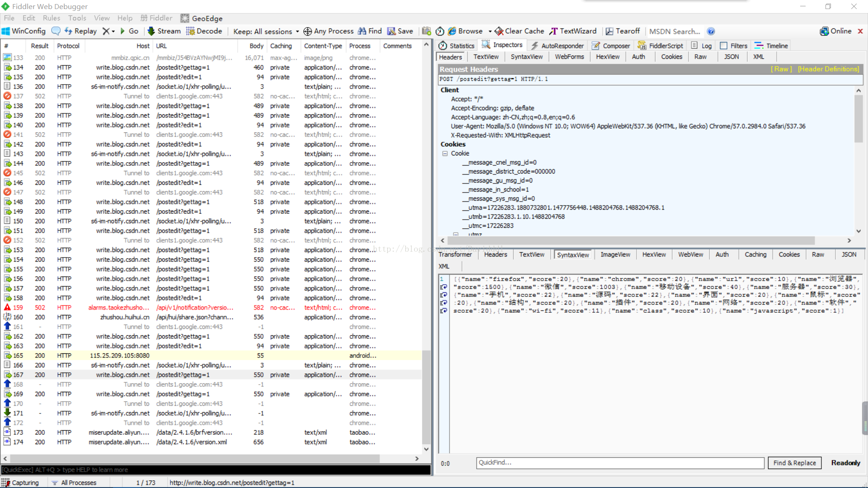
Task: Click the MSDN Search box
Action: point(674,31)
